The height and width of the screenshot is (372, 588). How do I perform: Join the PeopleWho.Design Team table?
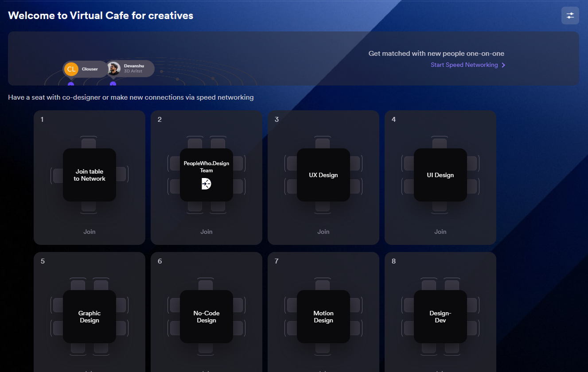(x=206, y=231)
